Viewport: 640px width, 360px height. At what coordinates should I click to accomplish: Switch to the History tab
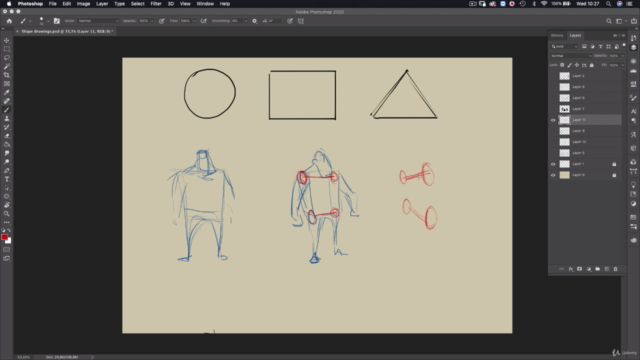[x=557, y=36]
